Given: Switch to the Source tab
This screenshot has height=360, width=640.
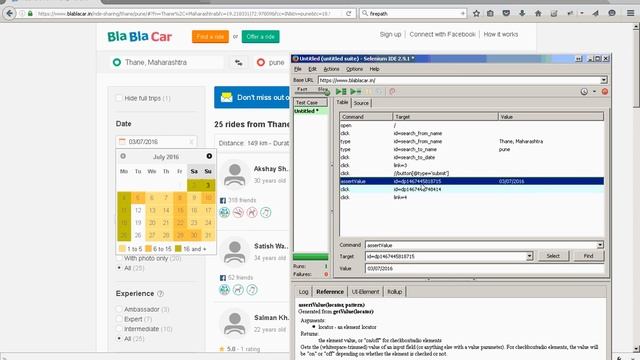Looking at the screenshot, I should click(x=361, y=103).
